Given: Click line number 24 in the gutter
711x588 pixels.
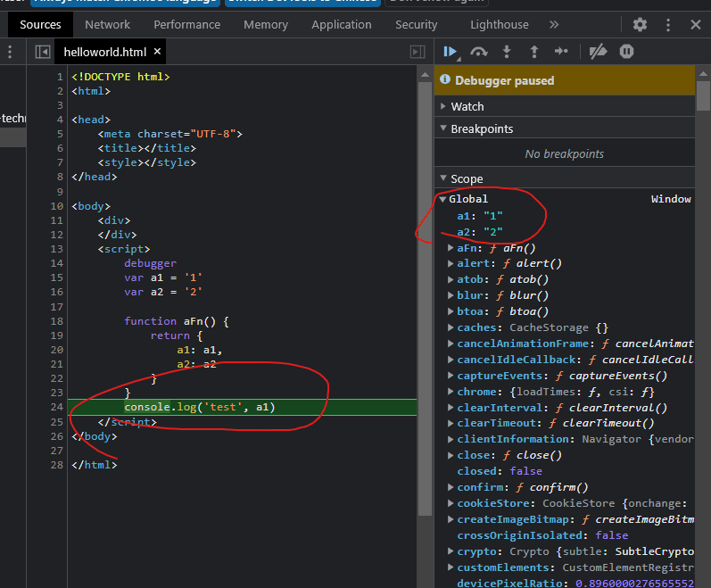Looking at the screenshot, I should 56,407.
